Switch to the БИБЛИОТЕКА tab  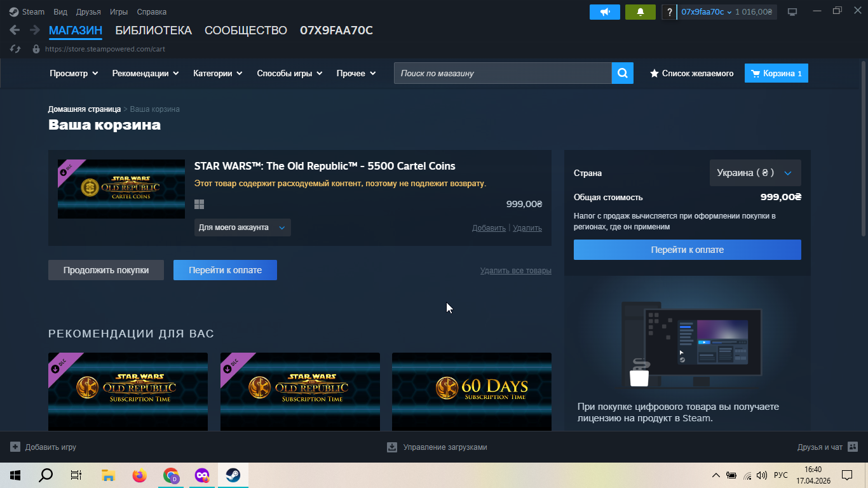(x=153, y=30)
